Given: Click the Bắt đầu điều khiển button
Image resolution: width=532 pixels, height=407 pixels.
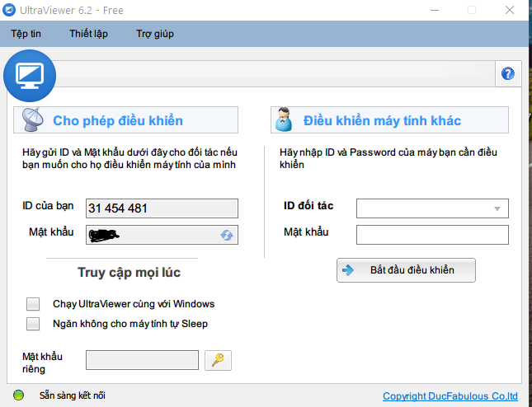Looking at the screenshot, I should click(x=406, y=270).
